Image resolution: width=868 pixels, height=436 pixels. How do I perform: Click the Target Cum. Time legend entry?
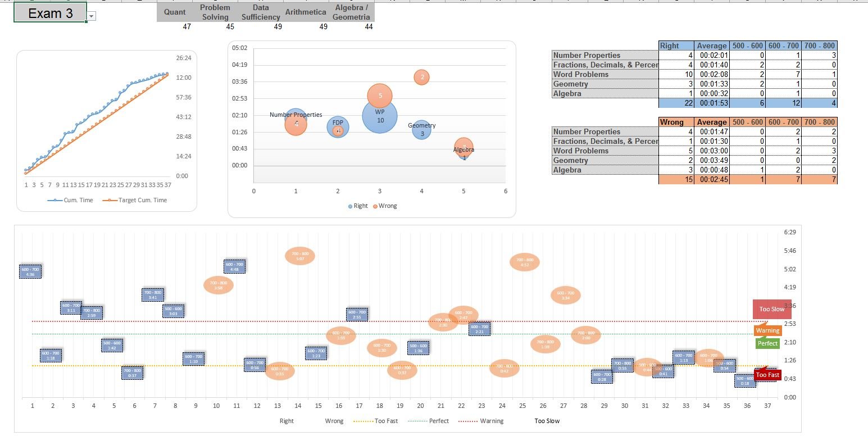(x=134, y=200)
